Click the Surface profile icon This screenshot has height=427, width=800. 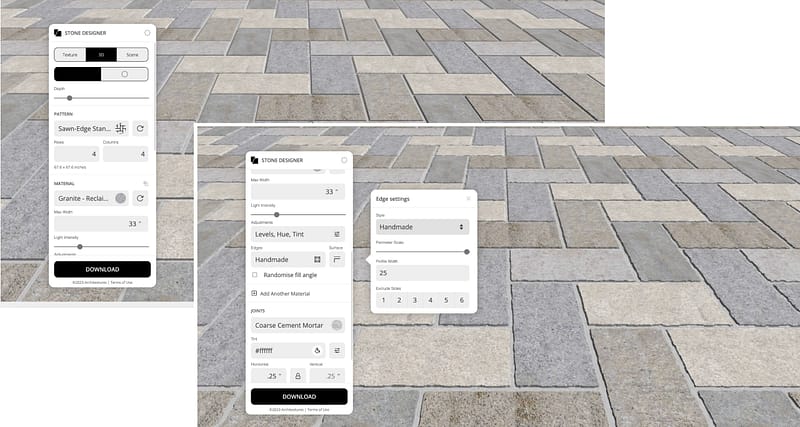337,259
